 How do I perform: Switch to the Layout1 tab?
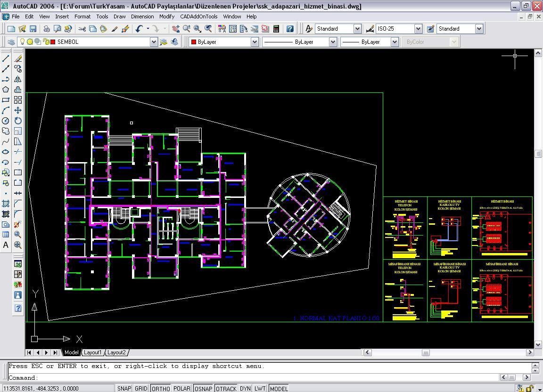point(92,352)
